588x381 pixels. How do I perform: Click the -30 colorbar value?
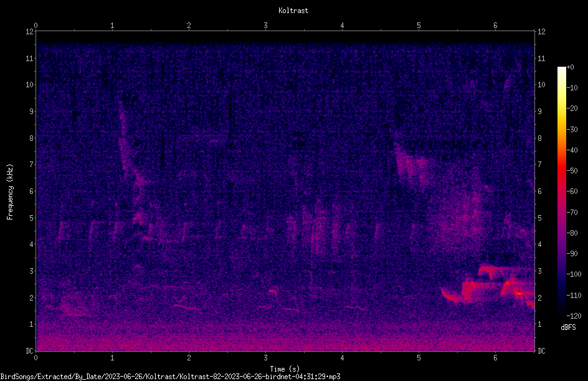(x=572, y=130)
